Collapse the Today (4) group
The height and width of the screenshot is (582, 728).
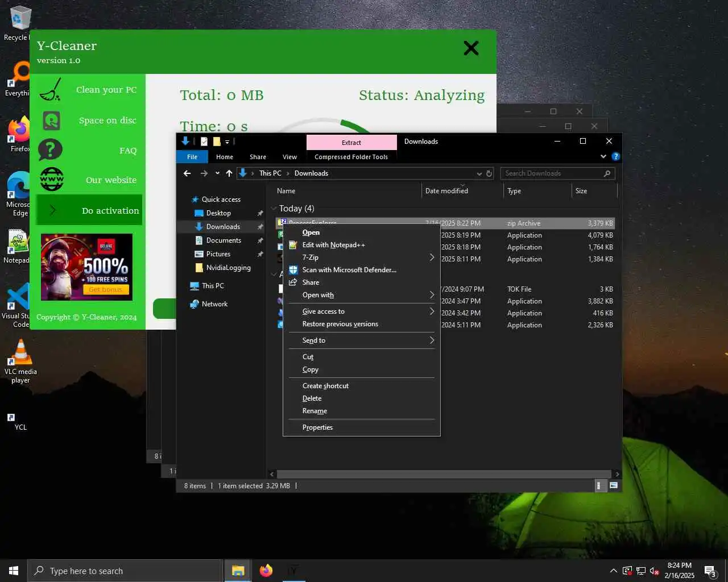[x=274, y=209]
